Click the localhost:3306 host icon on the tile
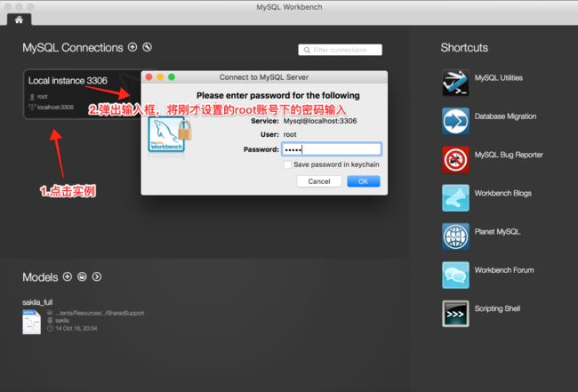Image resolution: width=578 pixels, height=392 pixels. click(32, 108)
